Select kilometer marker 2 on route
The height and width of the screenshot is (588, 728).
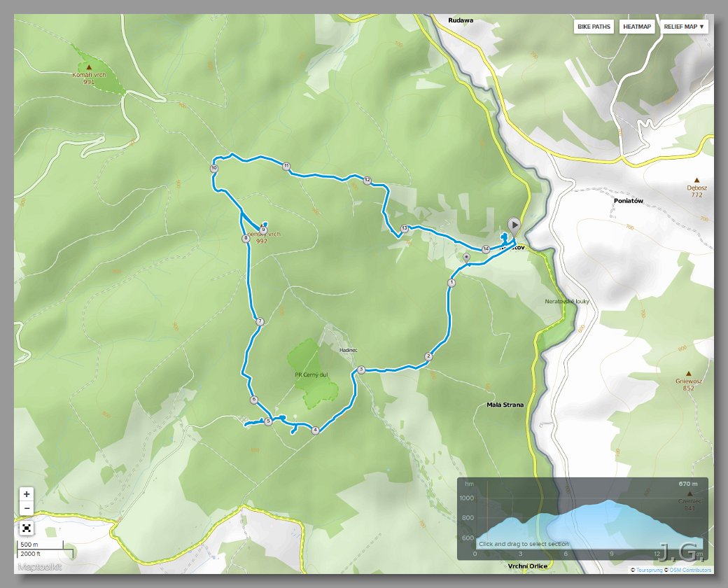(428, 356)
